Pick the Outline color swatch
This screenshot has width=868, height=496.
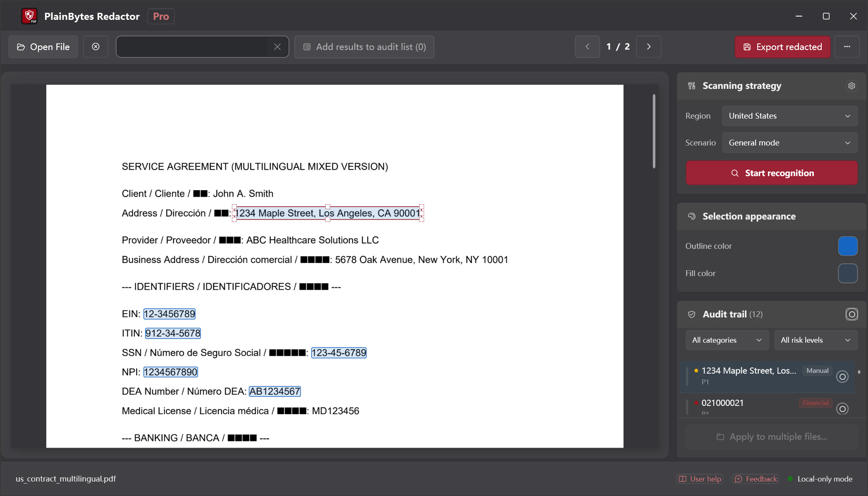pos(848,246)
